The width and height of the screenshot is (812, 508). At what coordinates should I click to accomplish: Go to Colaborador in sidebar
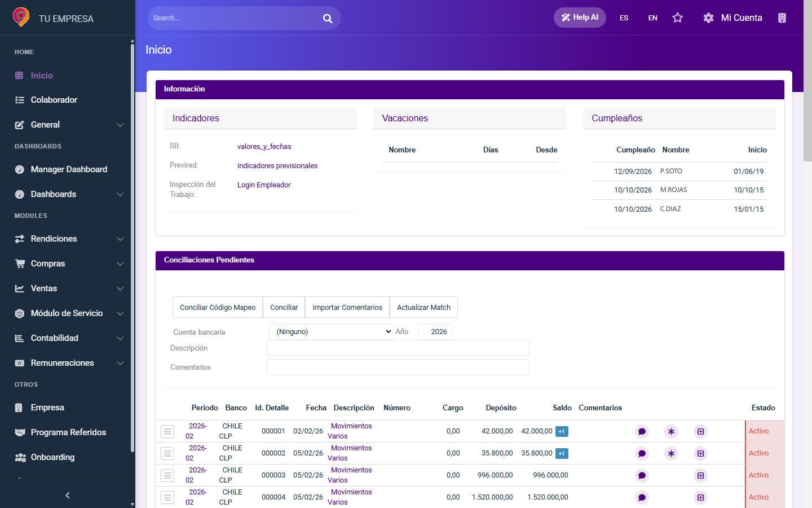tap(54, 100)
